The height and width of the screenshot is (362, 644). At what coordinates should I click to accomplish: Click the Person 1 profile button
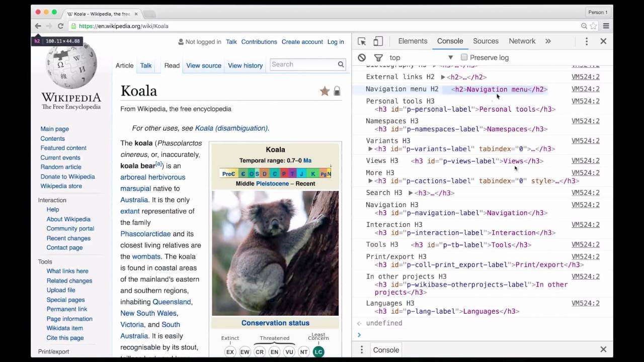point(598,12)
